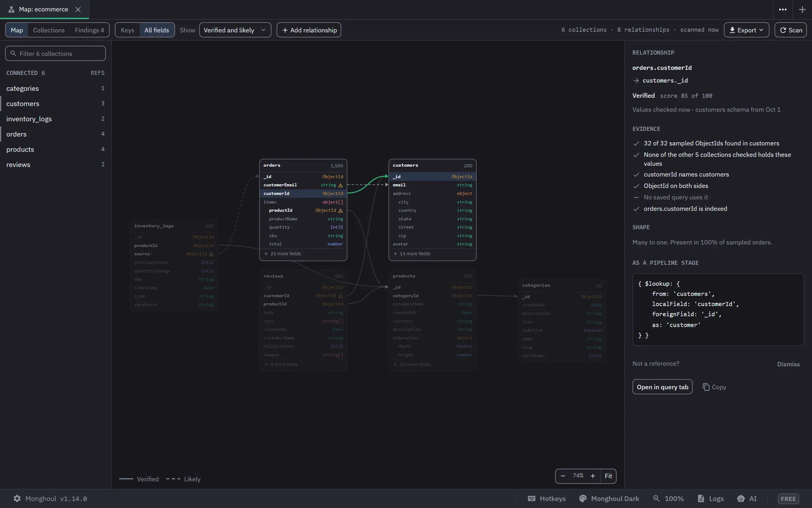This screenshot has width=812, height=508.
Task: Open the Export dropdown menu
Action: click(x=746, y=30)
